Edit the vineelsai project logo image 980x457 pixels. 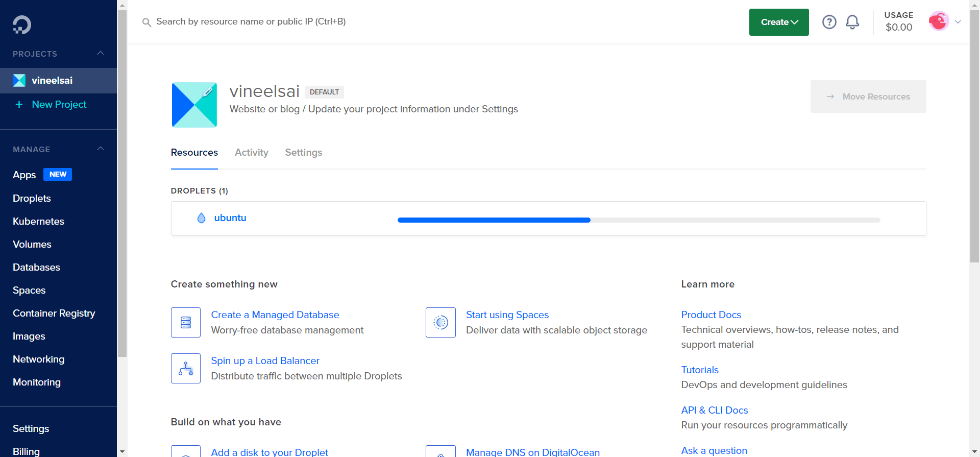pos(194,105)
